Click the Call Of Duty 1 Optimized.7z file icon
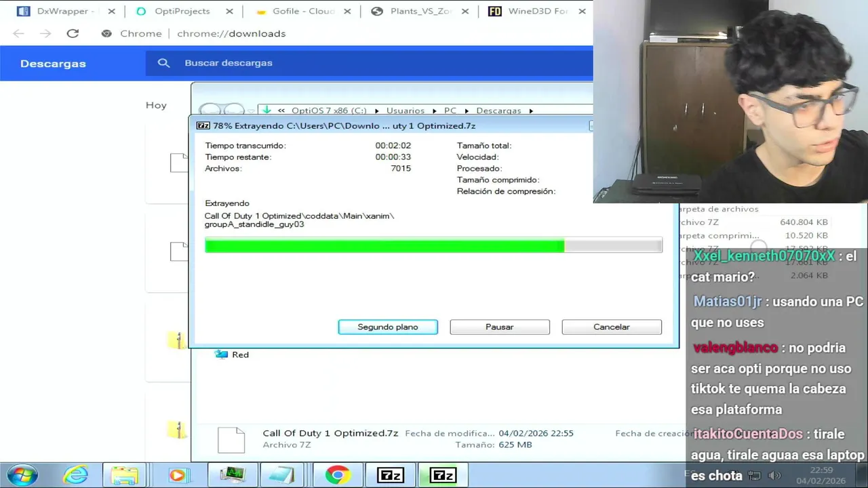Image resolution: width=868 pixels, height=488 pixels. 231,440
